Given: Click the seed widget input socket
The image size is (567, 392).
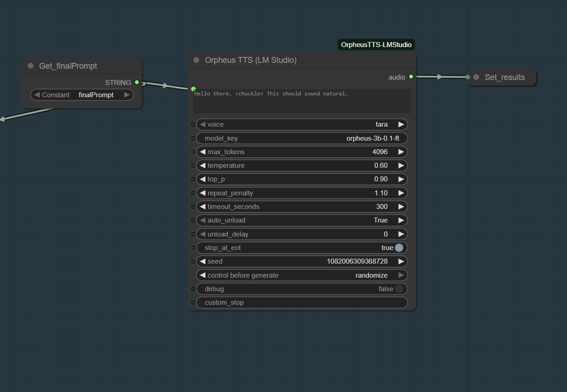Looking at the screenshot, I should [x=193, y=261].
